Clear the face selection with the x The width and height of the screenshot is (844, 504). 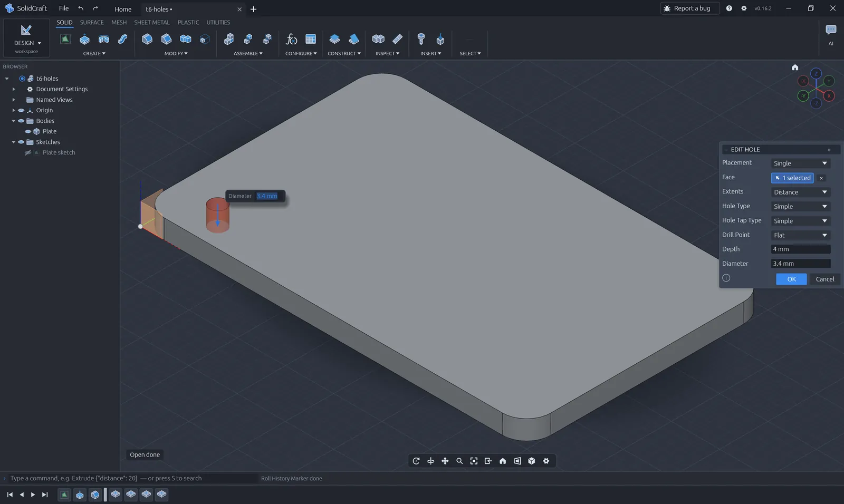(821, 178)
